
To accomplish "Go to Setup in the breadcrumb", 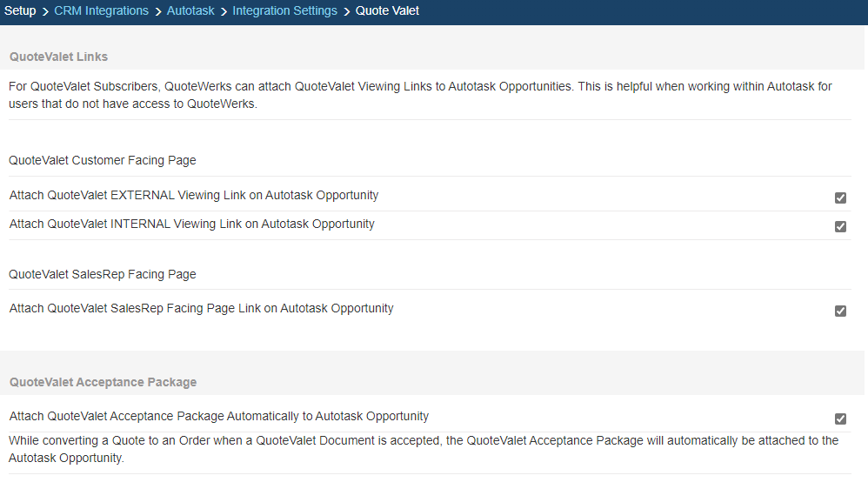I will tap(21, 11).
